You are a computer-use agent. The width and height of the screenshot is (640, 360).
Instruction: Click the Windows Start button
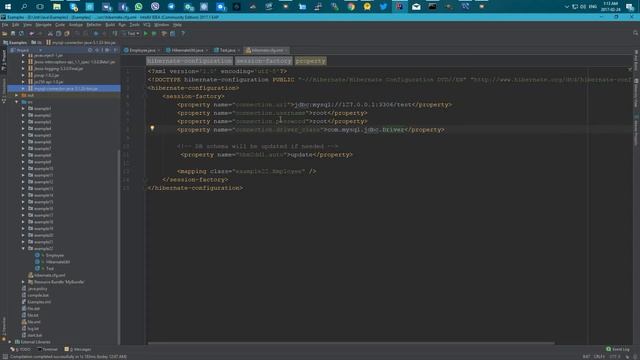[x=8, y=6]
